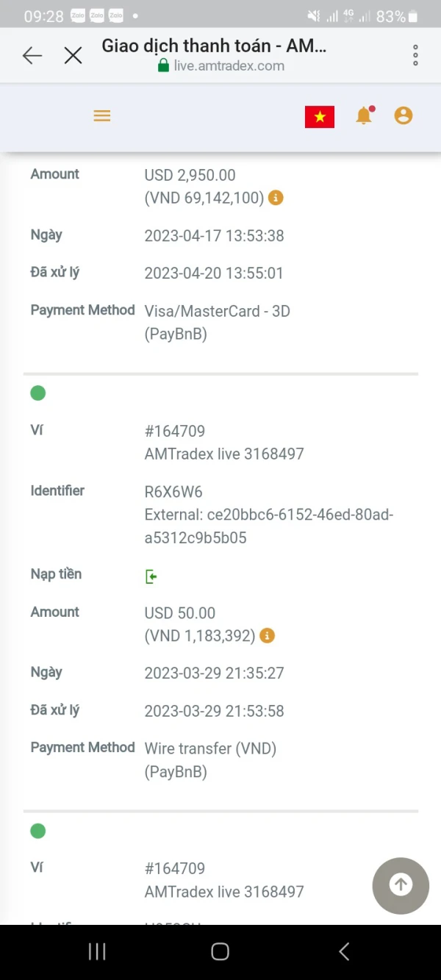
Task: Open the notifications bell
Action: point(364,115)
